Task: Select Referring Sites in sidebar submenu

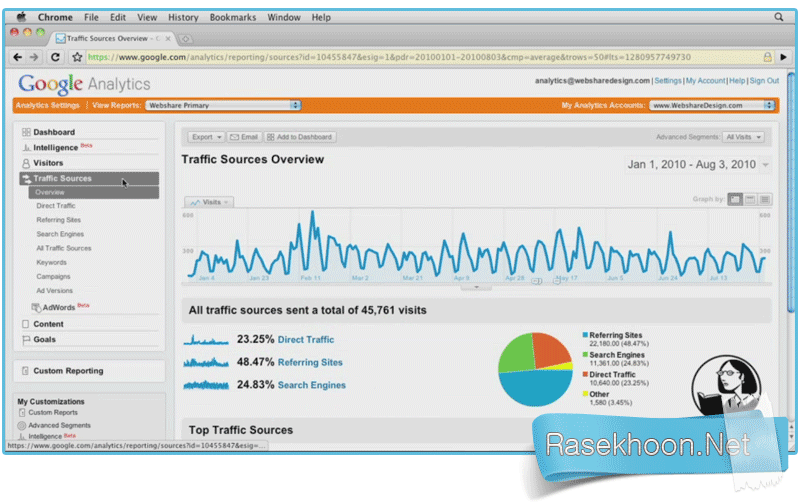Action: click(59, 220)
